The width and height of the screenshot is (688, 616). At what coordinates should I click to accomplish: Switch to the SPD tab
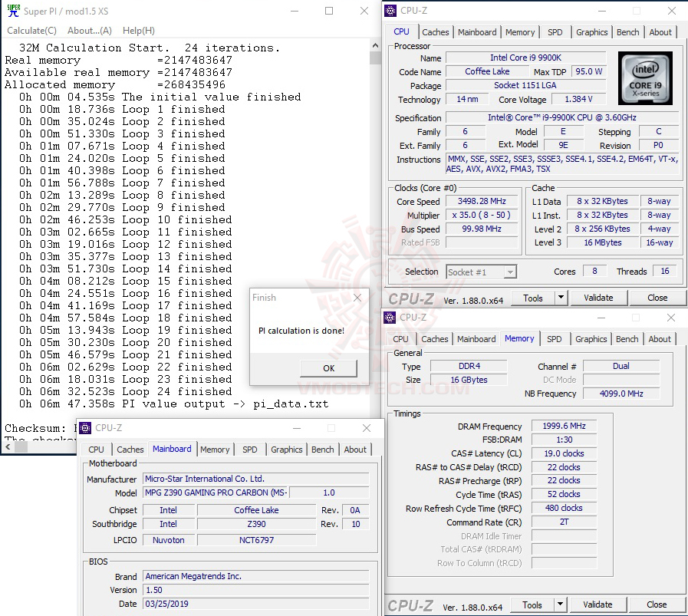pos(555,32)
